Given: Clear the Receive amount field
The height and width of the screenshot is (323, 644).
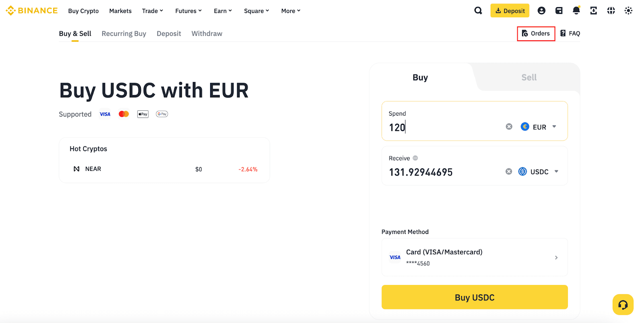Looking at the screenshot, I should point(509,172).
